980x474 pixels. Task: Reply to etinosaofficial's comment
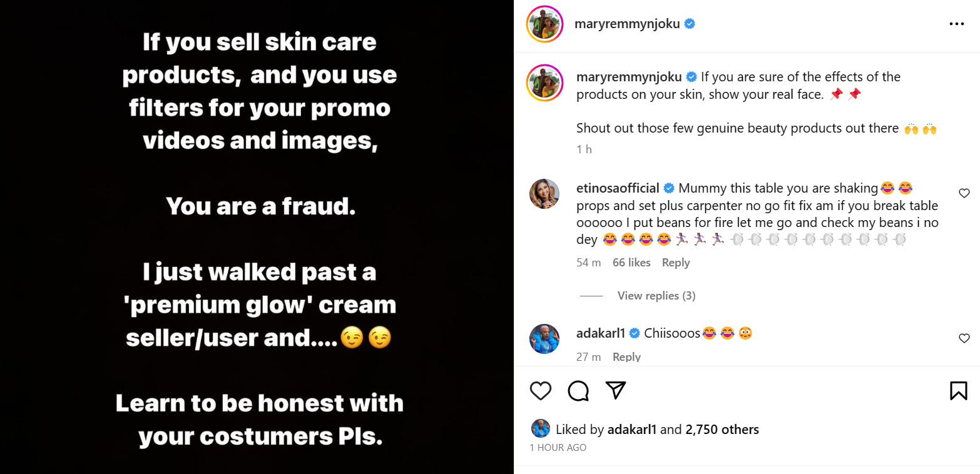click(676, 263)
